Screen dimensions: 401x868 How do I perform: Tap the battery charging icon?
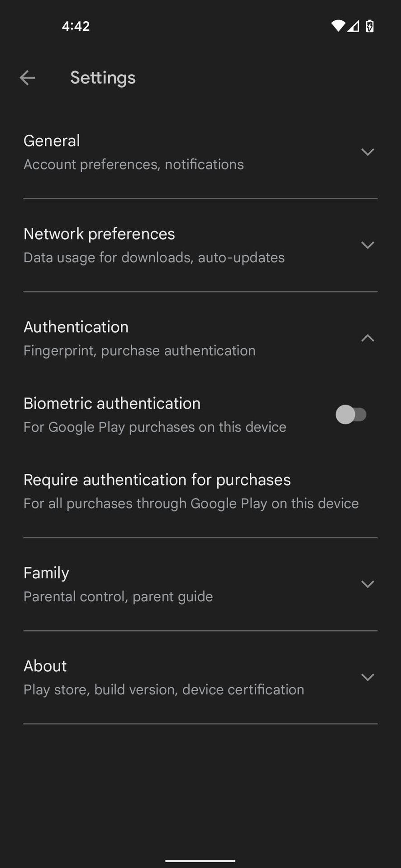[370, 26]
